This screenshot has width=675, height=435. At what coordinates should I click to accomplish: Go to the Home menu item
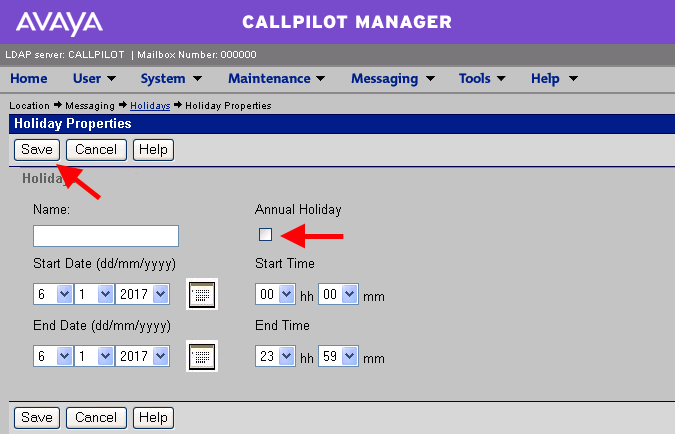29,78
